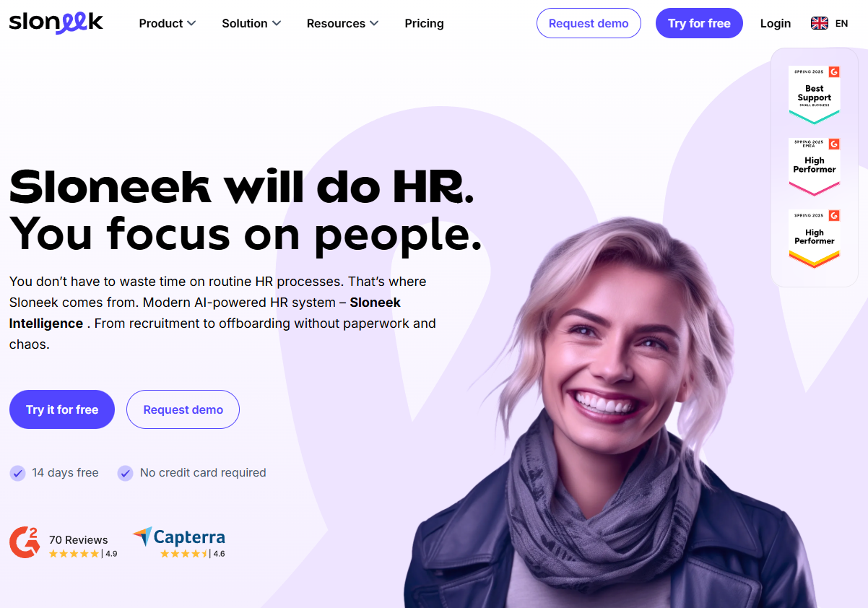Click the header Try for free button
This screenshot has width=868, height=608.
coord(699,23)
